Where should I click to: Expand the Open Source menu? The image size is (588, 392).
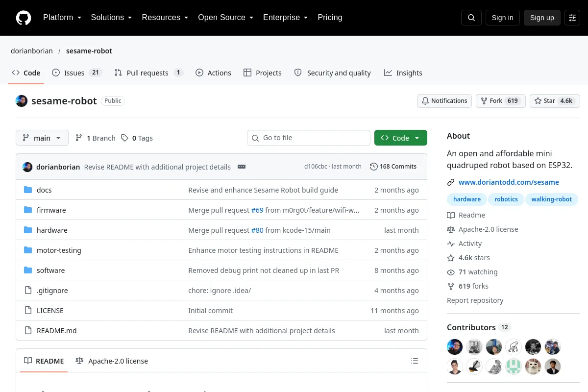pos(225,18)
